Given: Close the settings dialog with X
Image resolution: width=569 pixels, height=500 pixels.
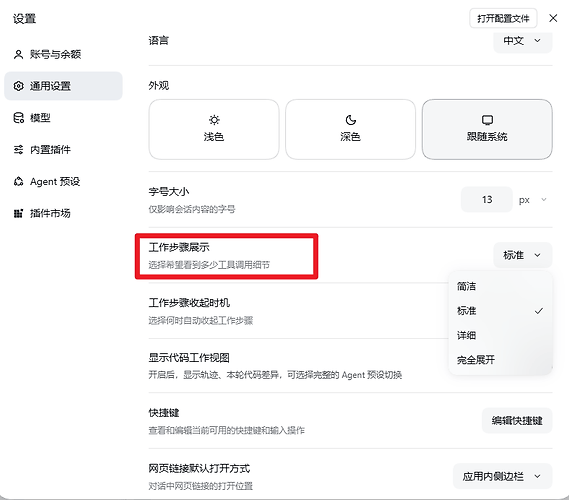Looking at the screenshot, I should [553, 18].
